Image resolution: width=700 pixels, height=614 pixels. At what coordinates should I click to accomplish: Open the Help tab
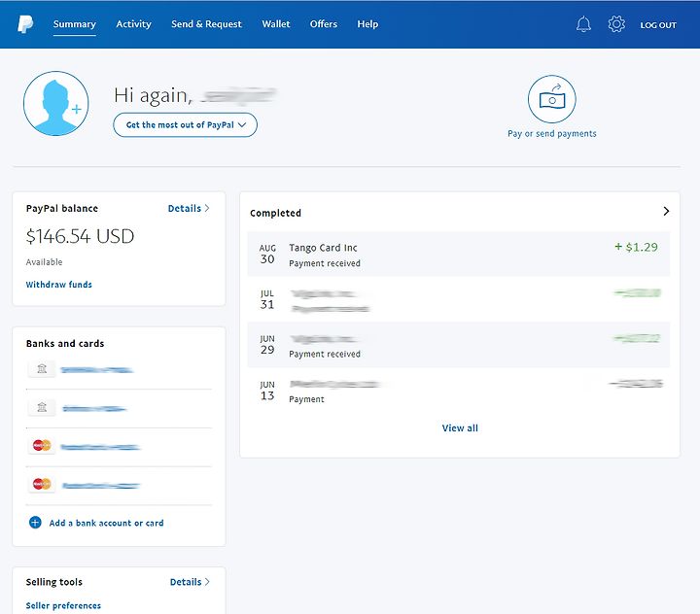[x=367, y=24]
